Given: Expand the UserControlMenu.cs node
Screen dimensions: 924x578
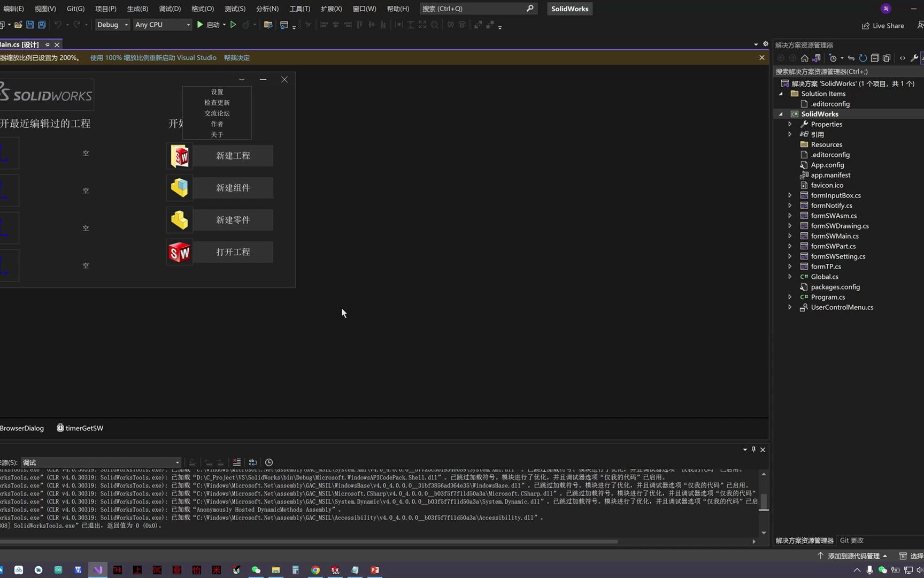Looking at the screenshot, I should tap(790, 307).
